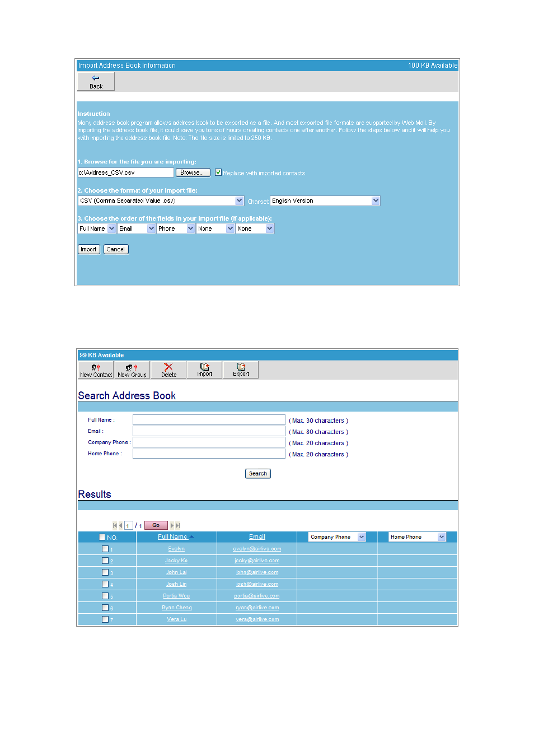Click the Browse button

point(193,172)
